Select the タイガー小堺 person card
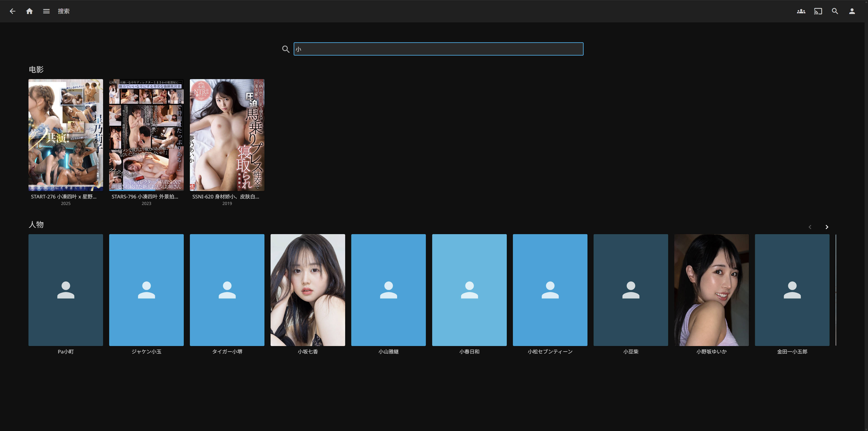The width and height of the screenshot is (868, 431). [227, 290]
